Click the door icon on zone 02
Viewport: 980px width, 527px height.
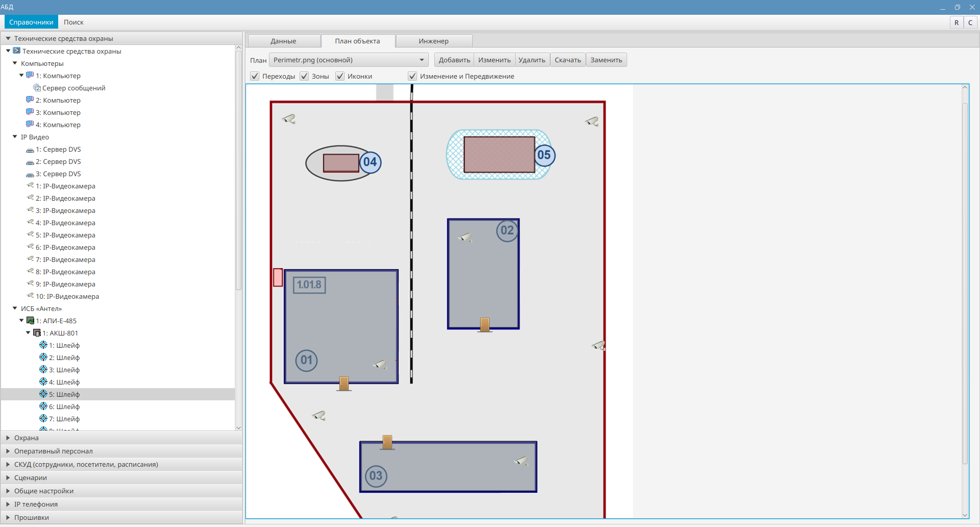click(x=485, y=325)
